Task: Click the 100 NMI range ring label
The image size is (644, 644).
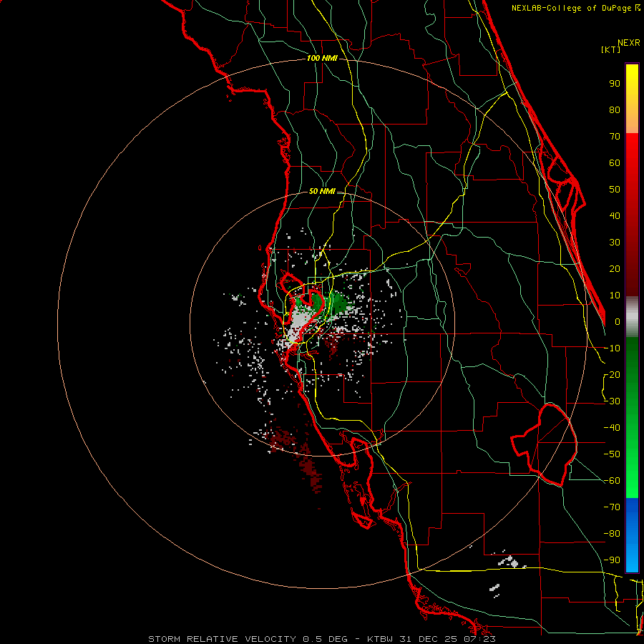Action: (x=322, y=58)
